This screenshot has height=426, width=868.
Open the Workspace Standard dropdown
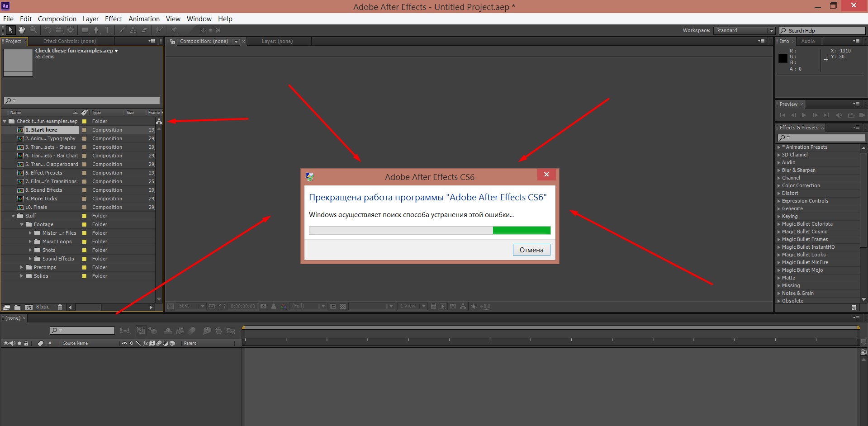[745, 30]
